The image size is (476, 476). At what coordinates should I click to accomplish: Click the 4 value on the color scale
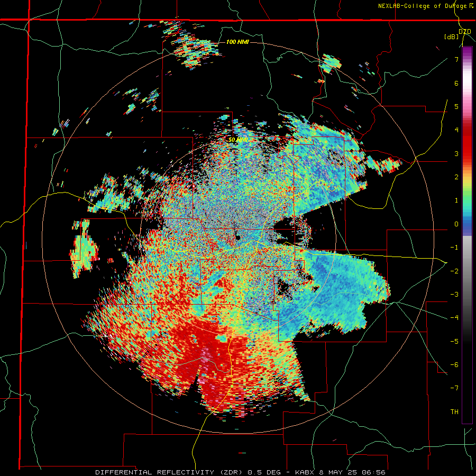tap(456, 130)
